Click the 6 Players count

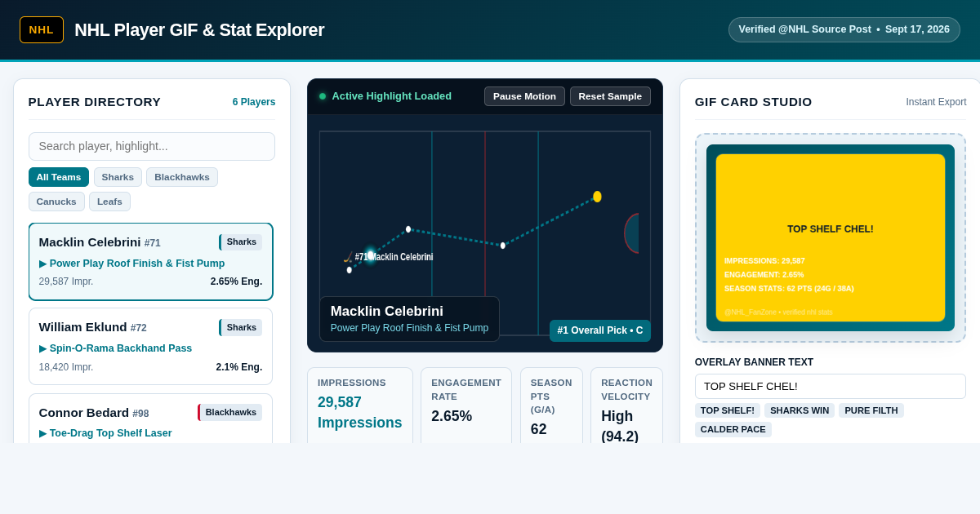click(x=254, y=102)
